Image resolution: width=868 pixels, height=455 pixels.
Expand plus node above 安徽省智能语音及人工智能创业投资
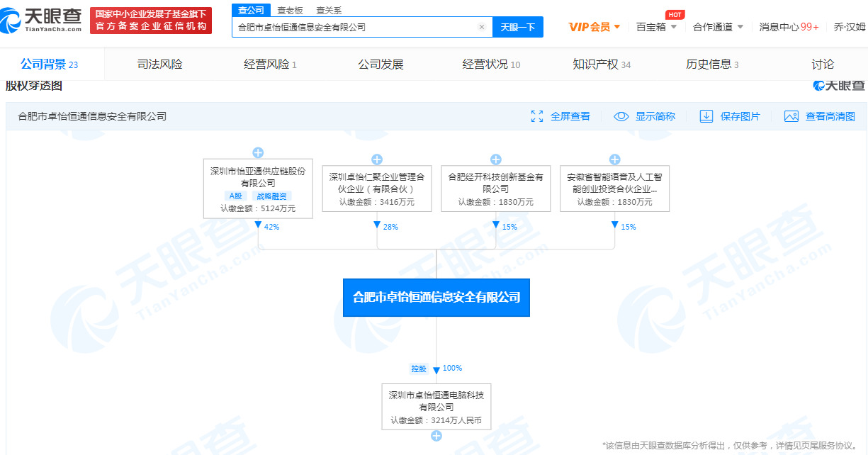pos(615,159)
